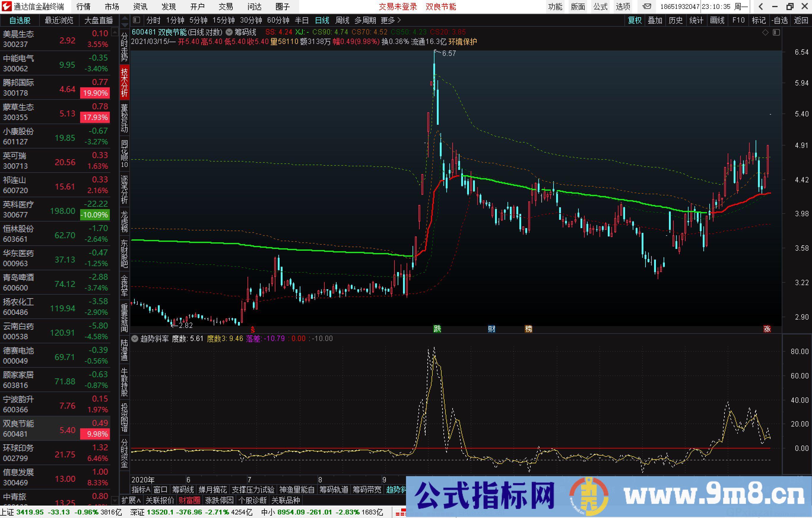812x518 pixels.
Task: Select 英科医疗 in watchlist
Action: coord(55,209)
